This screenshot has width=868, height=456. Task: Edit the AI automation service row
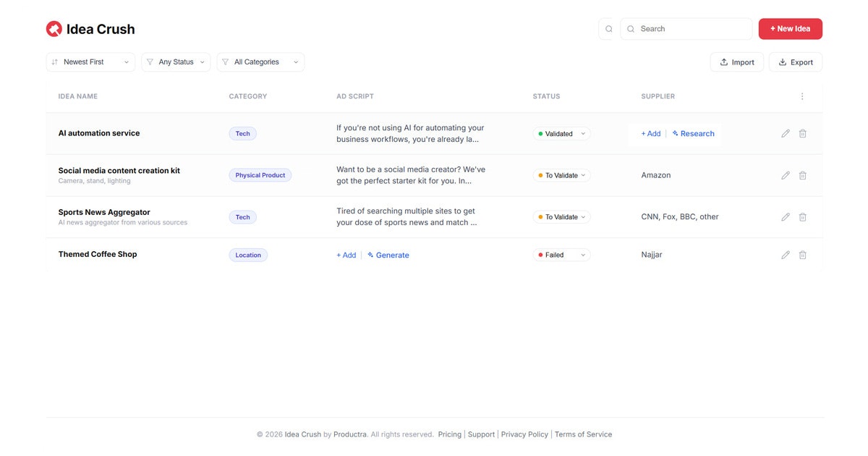(786, 133)
